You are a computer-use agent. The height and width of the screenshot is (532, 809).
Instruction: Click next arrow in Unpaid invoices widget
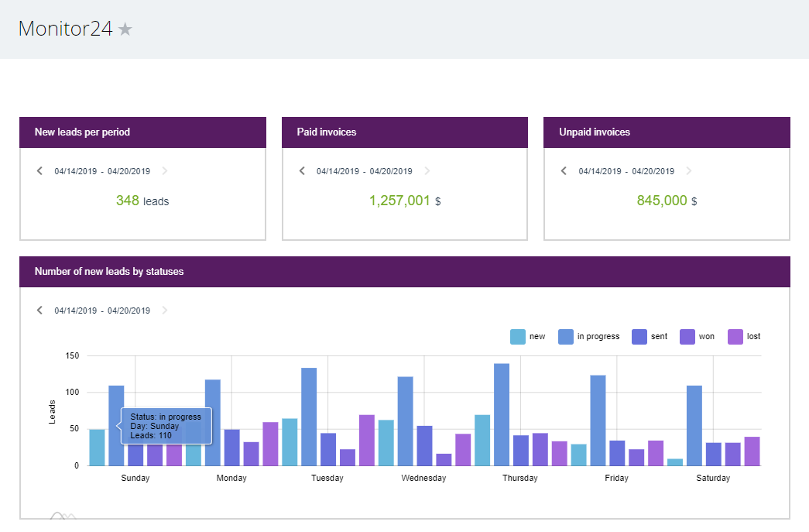pos(689,171)
